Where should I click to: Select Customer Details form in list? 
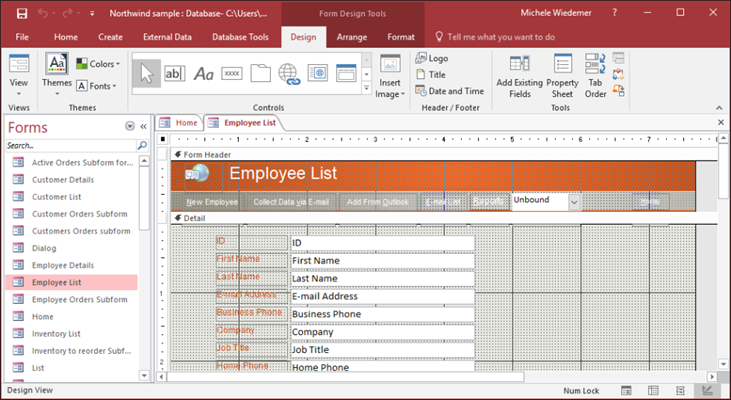pos(63,179)
